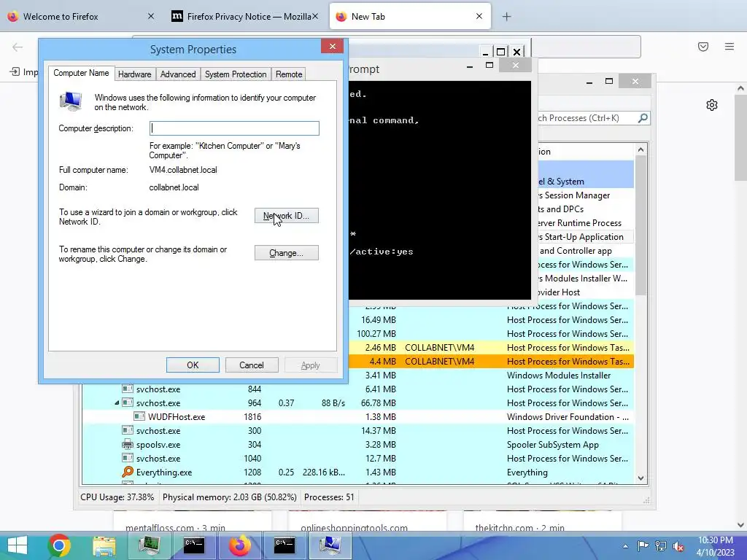Open New Tab settings gear icon
The width and height of the screenshot is (747, 560).
click(712, 105)
